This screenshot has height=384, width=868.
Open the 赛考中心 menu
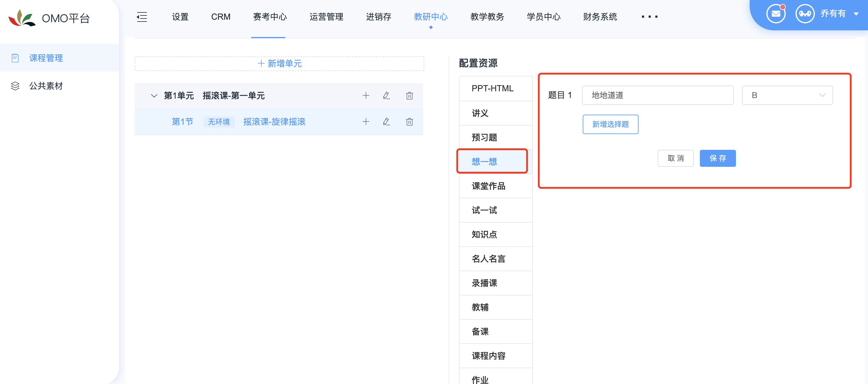(x=270, y=17)
